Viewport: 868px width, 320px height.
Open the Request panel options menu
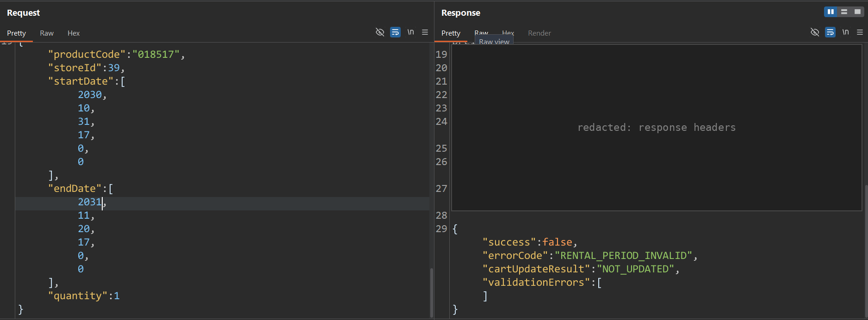coord(425,32)
